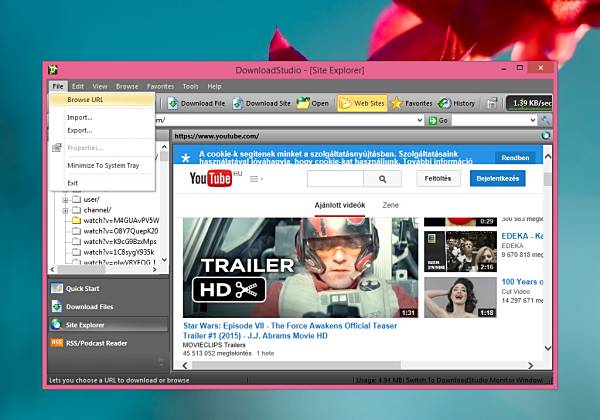The image size is (600, 420).
Task: Open the 100 Years video title link
Action: coord(522,282)
